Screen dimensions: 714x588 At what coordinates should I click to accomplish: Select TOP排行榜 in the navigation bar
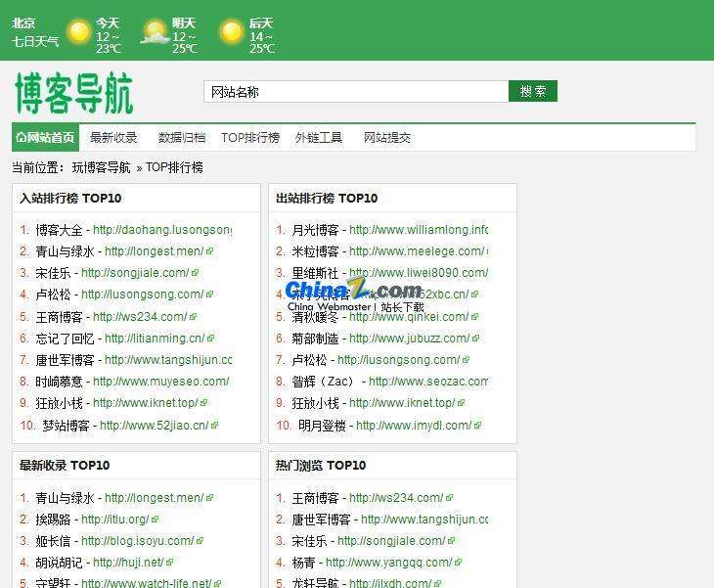click(250, 138)
